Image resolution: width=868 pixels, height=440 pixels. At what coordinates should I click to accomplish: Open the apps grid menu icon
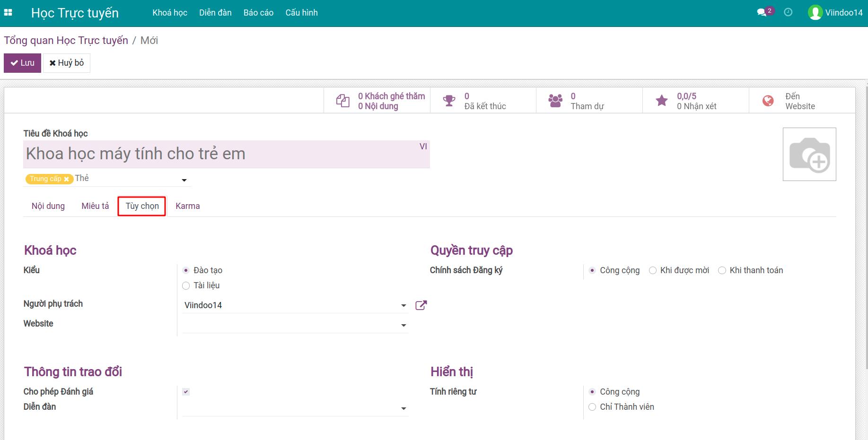[x=8, y=13]
